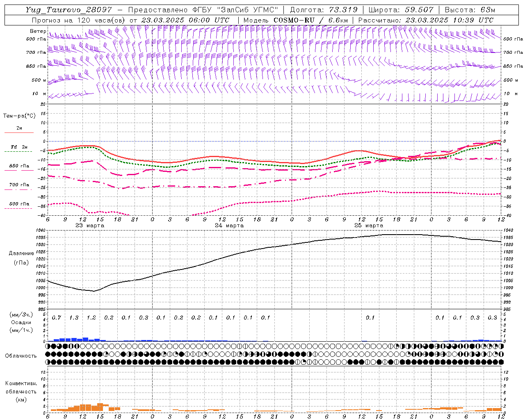The image size is (525, 420).
Task: Click the Td 2м dew point legend entry
Action: point(19,147)
